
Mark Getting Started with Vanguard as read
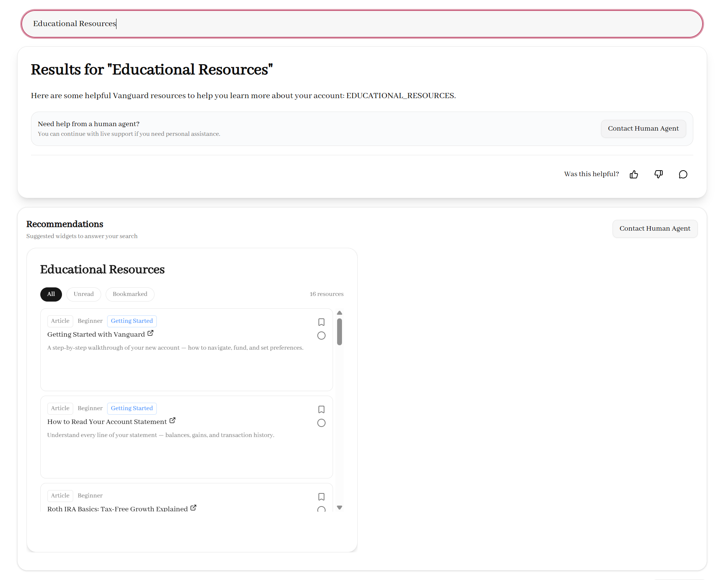coord(321,336)
